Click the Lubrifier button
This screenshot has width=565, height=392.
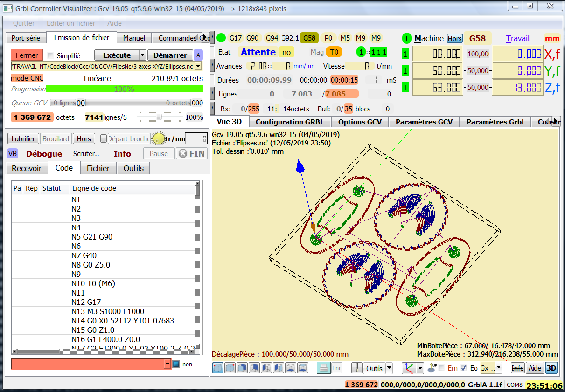coord(23,138)
